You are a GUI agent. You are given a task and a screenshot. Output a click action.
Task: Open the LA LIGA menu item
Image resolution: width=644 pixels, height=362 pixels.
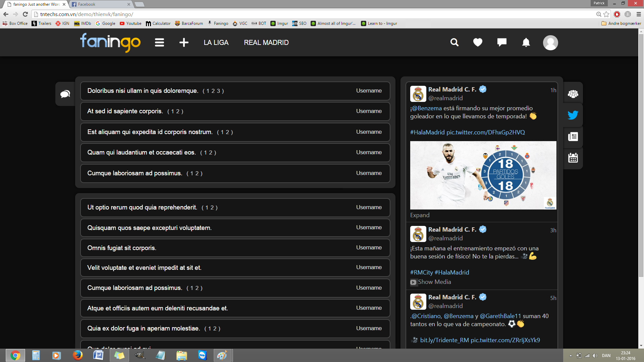pyautogui.click(x=216, y=43)
